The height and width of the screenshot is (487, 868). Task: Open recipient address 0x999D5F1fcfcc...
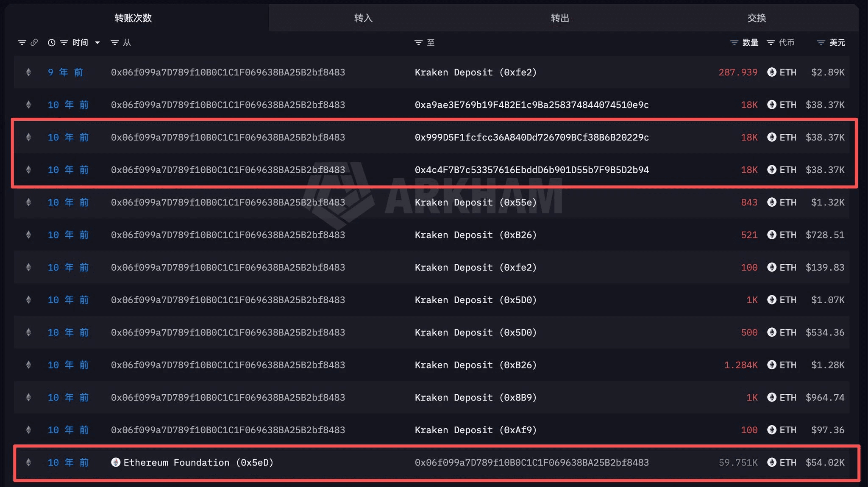531,138
